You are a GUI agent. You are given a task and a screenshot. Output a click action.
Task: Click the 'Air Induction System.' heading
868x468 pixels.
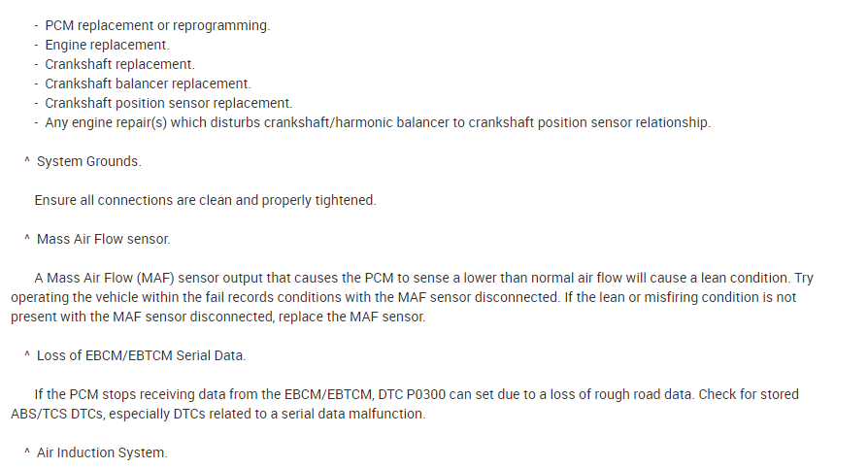102,452
